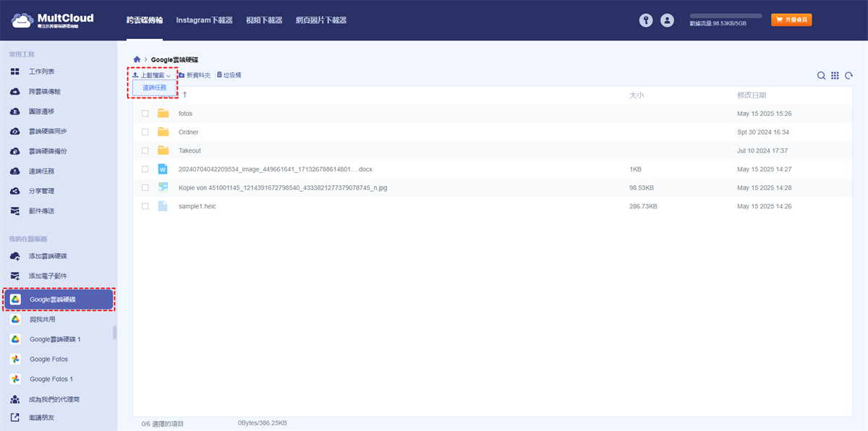Select Google雲端硬碟 in sidebar
The width and height of the screenshot is (868, 431).
click(59, 299)
